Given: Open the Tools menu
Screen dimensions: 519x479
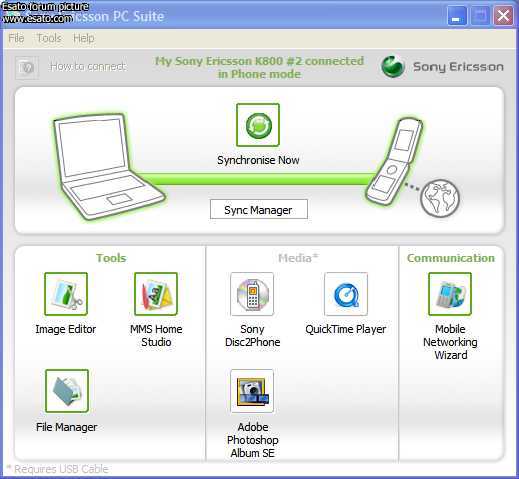Looking at the screenshot, I should (49, 38).
